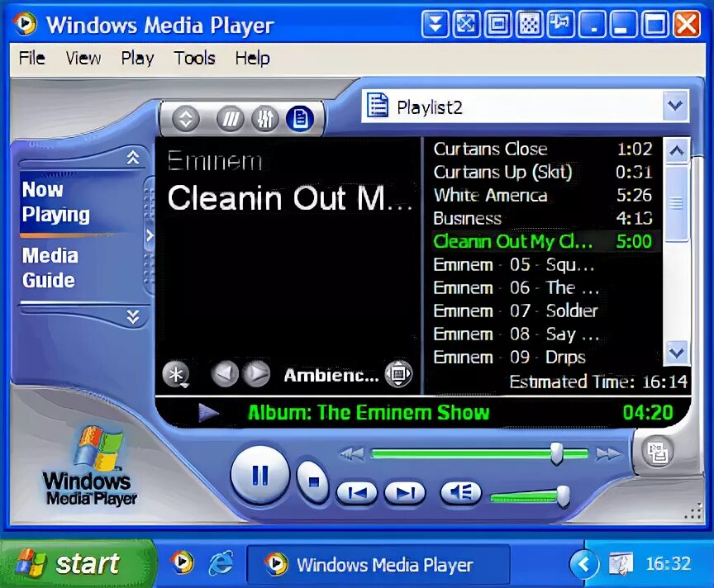Skip to the previous track
714x588 pixels.
point(356,492)
